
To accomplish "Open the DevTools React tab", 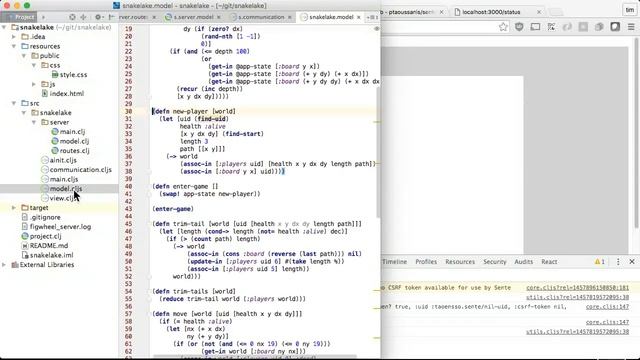I will pyautogui.click(x=549, y=262).
